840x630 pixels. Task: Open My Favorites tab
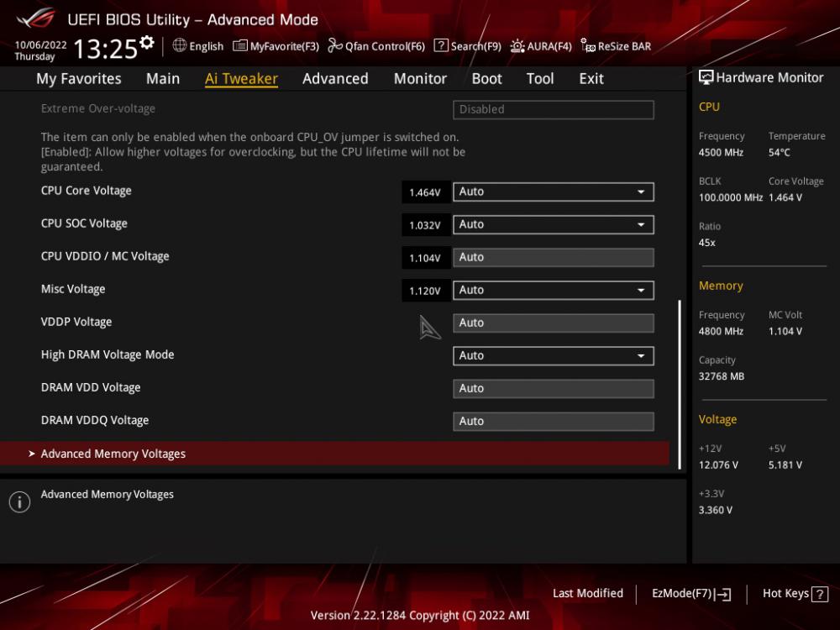(79, 79)
